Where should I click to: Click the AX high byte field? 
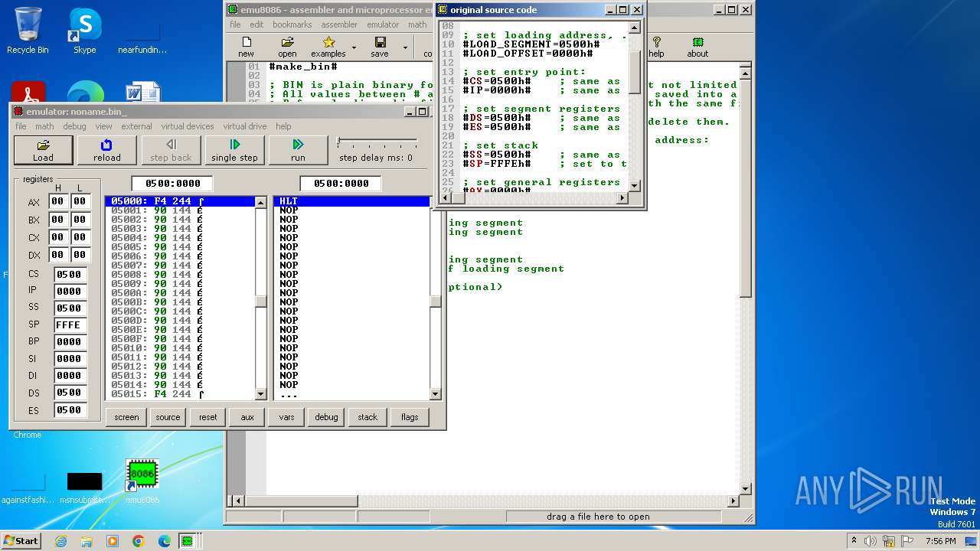tap(57, 202)
